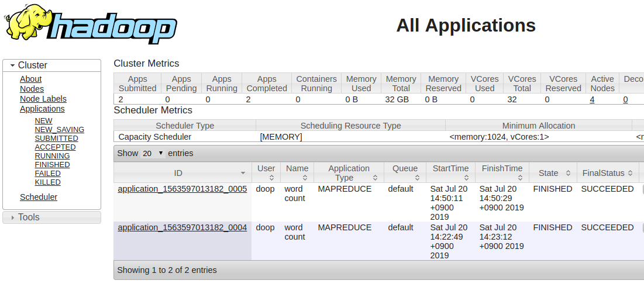
Task: Click the Memory Reserved header cell
Action: (443, 84)
